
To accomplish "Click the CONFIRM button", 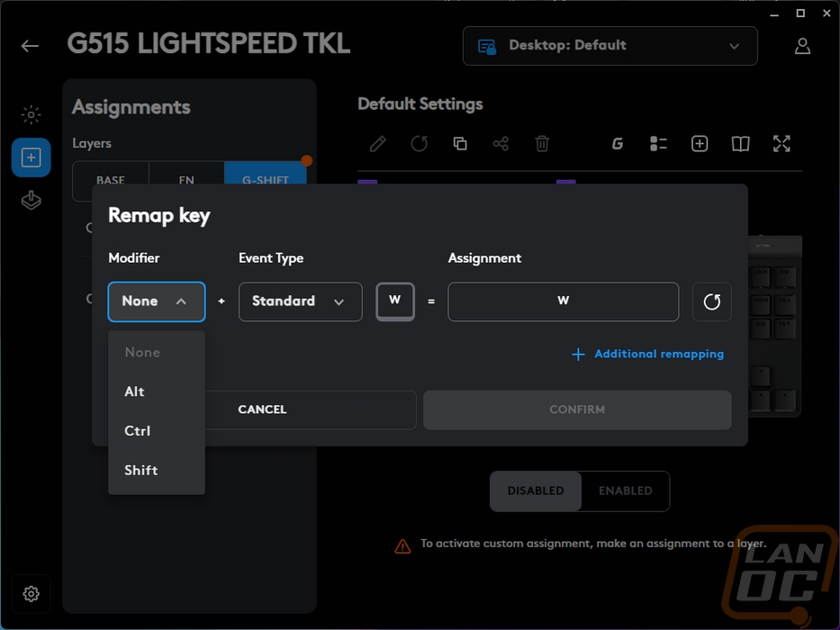I will [577, 409].
